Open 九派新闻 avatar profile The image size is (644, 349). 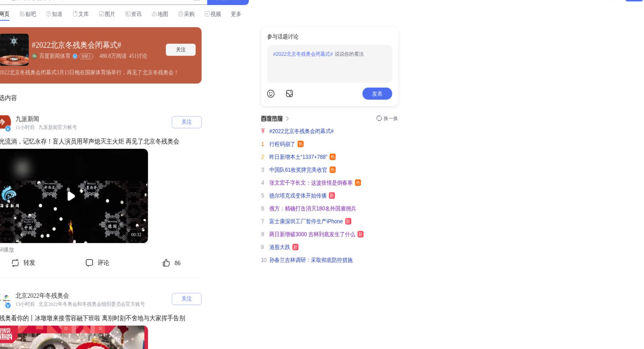[x=5, y=123]
